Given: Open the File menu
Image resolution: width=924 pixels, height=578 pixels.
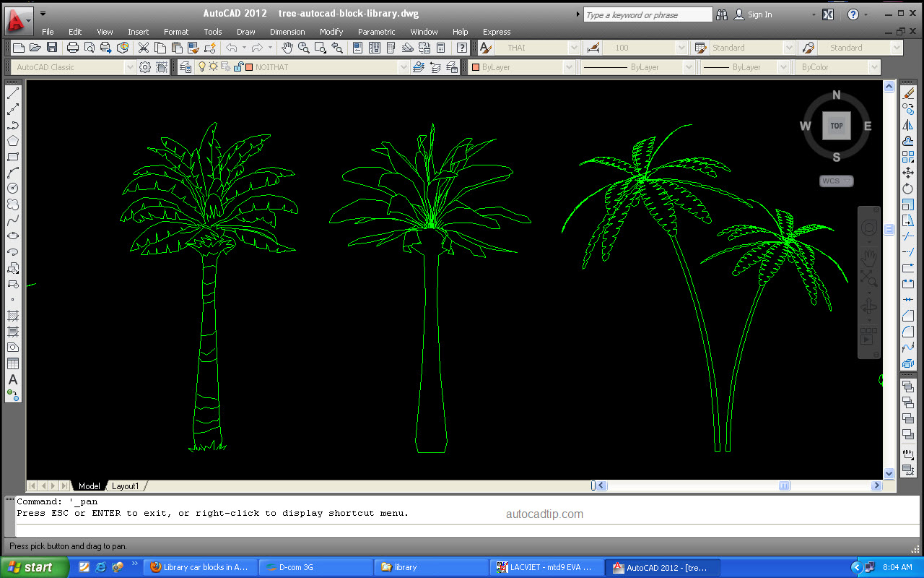Looking at the screenshot, I should [x=48, y=32].
